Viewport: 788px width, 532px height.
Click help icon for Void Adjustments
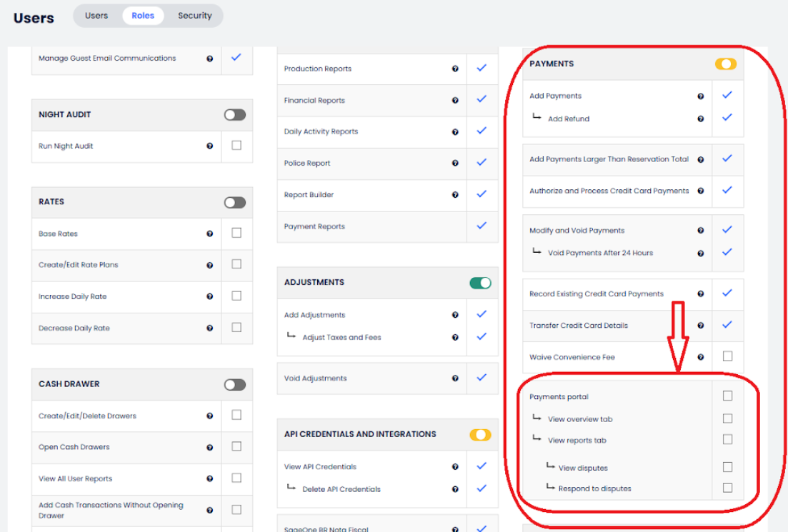[x=455, y=378]
